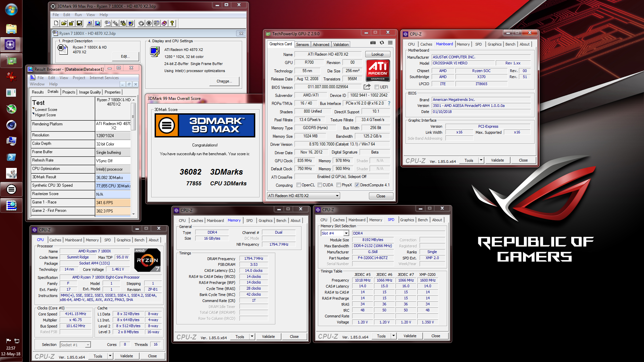The width and height of the screenshot is (644, 362).
Task: Click the 3DMark 99 MAX logo banner
Action: tap(205, 125)
